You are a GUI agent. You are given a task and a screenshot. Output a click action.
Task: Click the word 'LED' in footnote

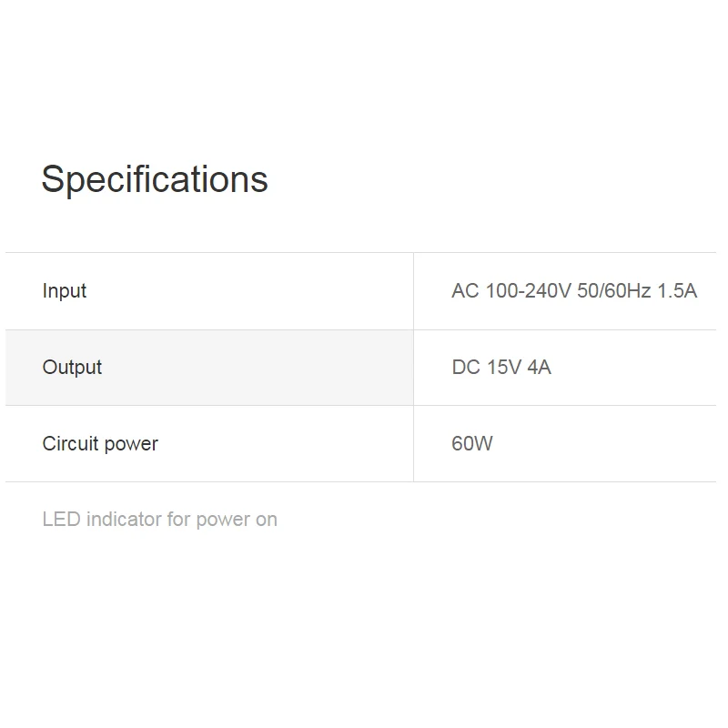tap(61, 520)
